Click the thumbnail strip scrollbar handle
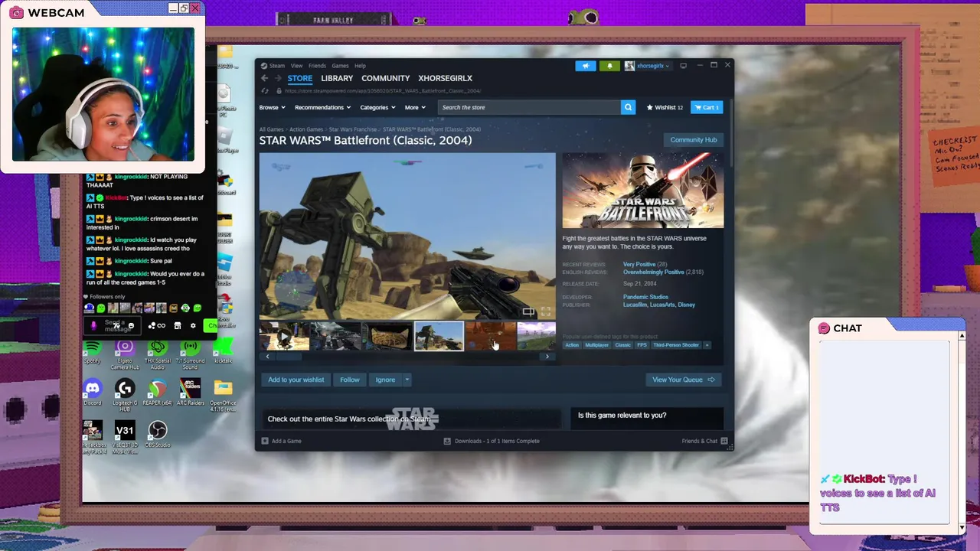This screenshot has height=551, width=980. tap(289, 357)
